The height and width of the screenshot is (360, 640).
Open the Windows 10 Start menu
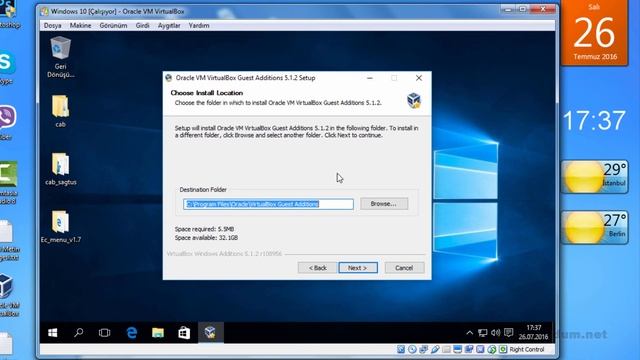pos(53,333)
